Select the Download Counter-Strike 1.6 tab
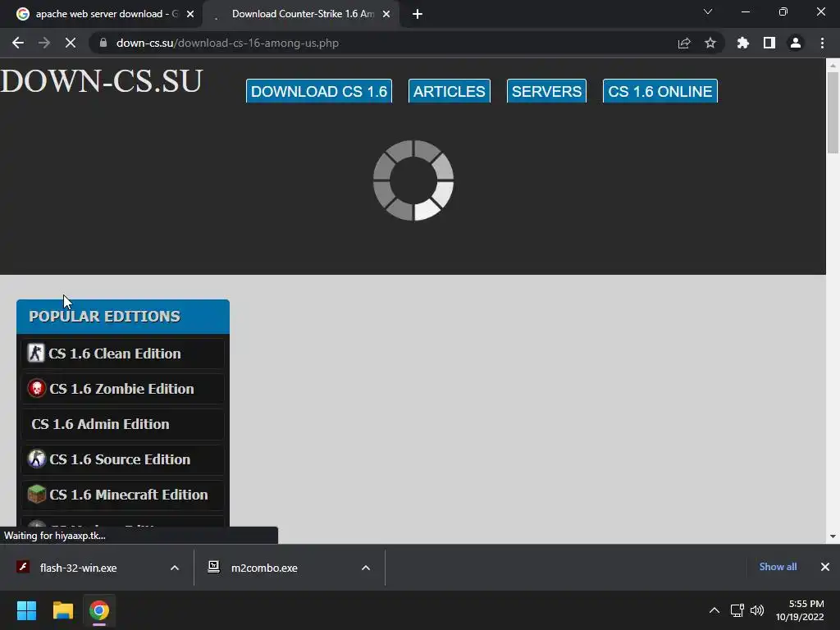 [303, 14]
